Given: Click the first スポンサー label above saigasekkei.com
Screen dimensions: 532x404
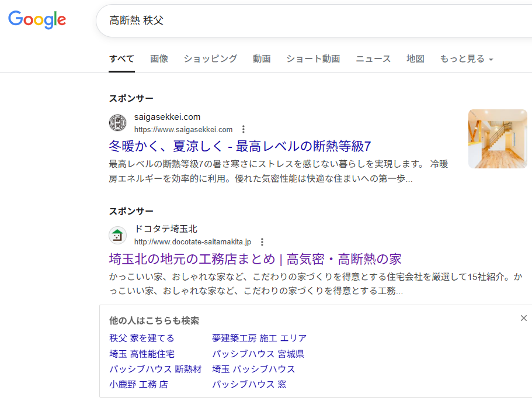Looking at the screenshot, I should point(131,99).
